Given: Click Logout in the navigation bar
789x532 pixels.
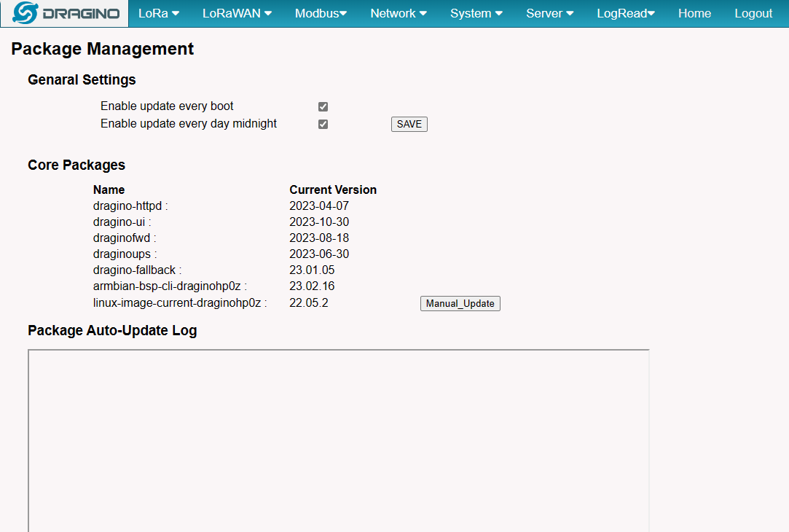Looking at the screenshot, I should (753, 14).
